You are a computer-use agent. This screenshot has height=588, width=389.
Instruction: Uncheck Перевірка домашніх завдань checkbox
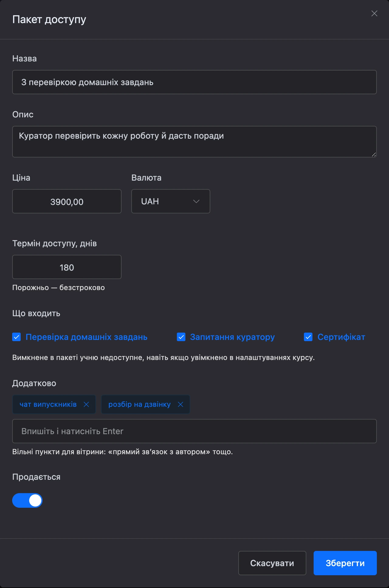(x=16, y=337)
